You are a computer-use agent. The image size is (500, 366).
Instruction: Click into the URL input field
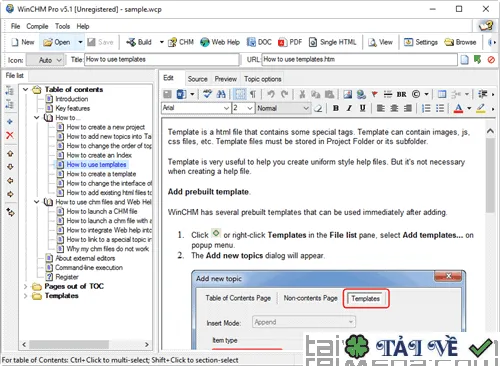[x=359, y=60]
